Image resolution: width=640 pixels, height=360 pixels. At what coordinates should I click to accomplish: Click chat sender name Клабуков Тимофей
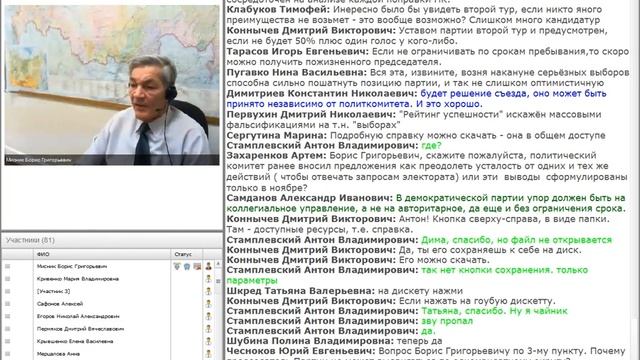(278, 9)
